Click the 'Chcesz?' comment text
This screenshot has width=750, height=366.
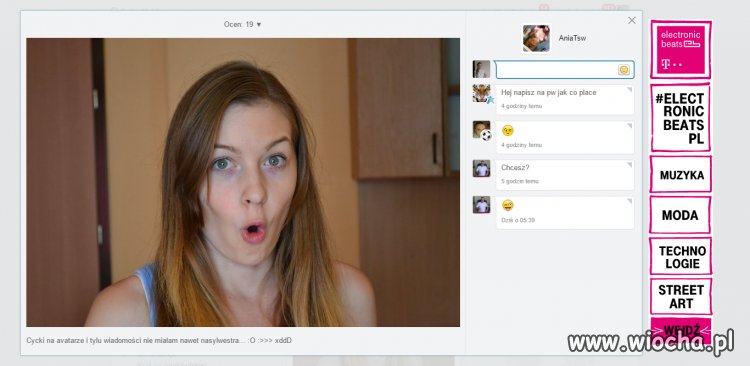point(515,167)
